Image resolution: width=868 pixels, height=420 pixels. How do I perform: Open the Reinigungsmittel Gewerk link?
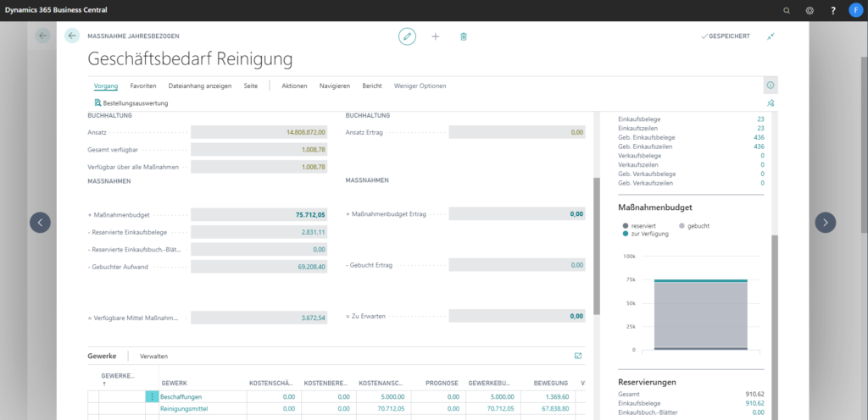(185, 408)
